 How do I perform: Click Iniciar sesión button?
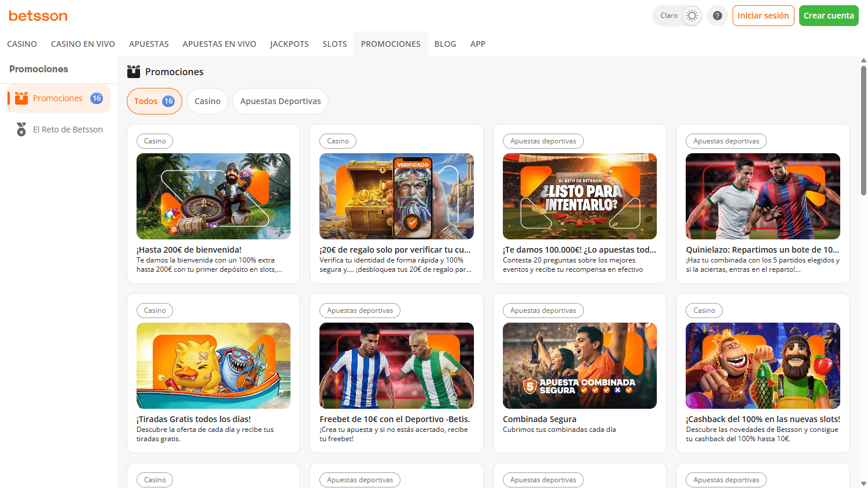point(763,16)
